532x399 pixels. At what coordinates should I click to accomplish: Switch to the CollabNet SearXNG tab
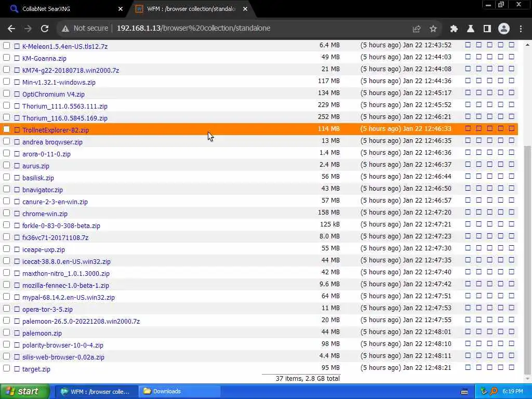point(64,9)
